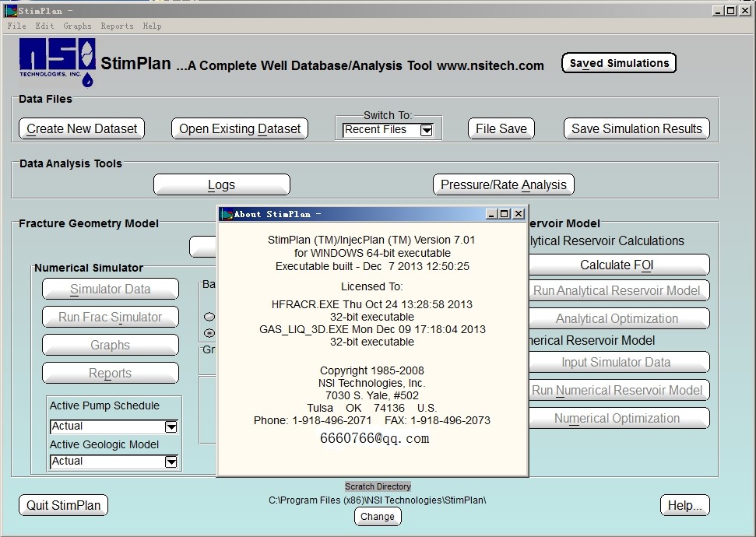The width and height of the screenshot is (756, 537).
Task: Click the Saved Simulations button
Action: [x=619, y=63]
